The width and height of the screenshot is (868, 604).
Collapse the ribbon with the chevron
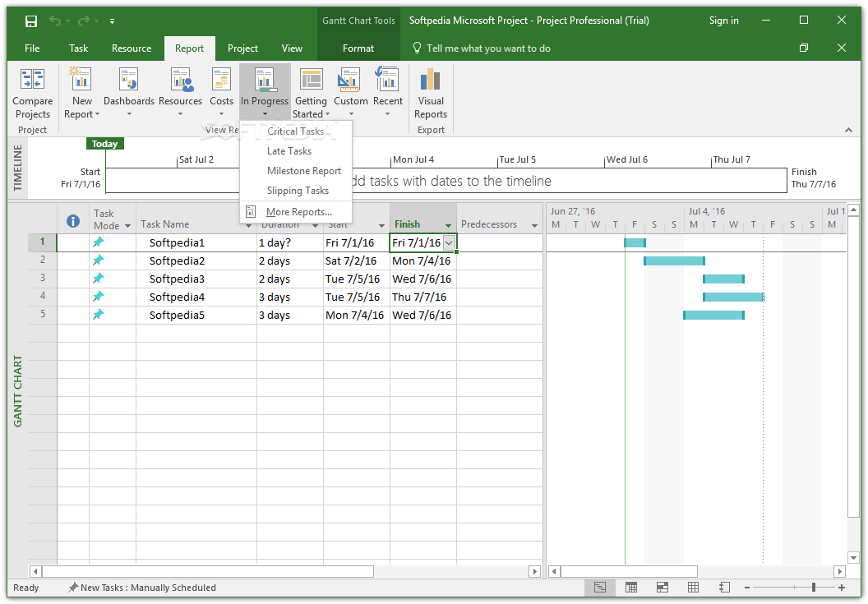click(x=848, y=130)
